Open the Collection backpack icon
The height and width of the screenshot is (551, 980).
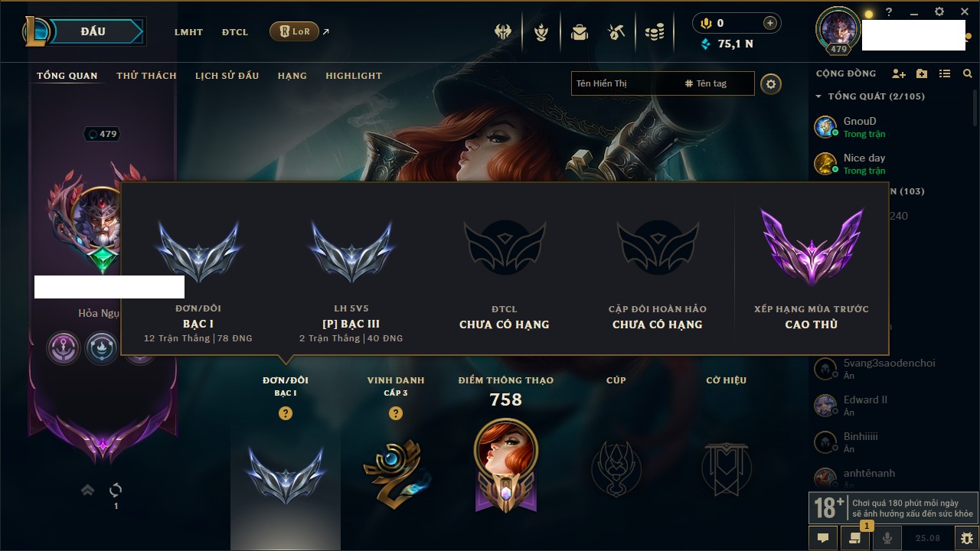tap(580, 32)
